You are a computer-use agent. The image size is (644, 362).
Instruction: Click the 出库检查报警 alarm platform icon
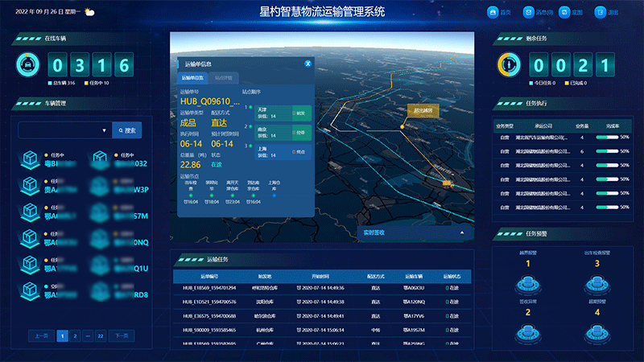tap(596, 282)
